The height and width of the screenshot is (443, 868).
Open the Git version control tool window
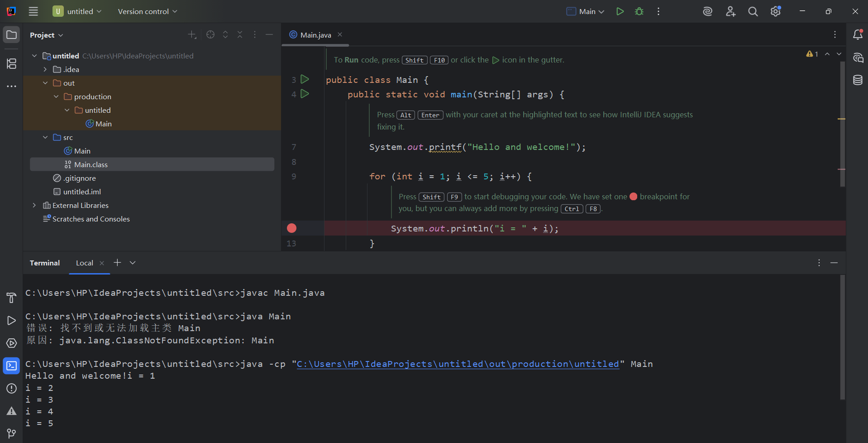pyautogui.click(x=11, y=433)
